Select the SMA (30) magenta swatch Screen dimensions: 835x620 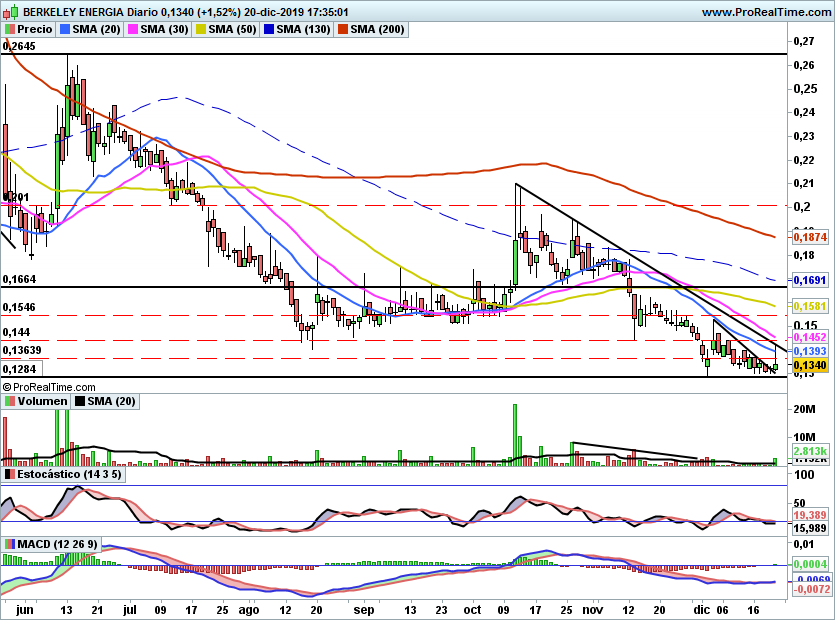pos(132,30)
